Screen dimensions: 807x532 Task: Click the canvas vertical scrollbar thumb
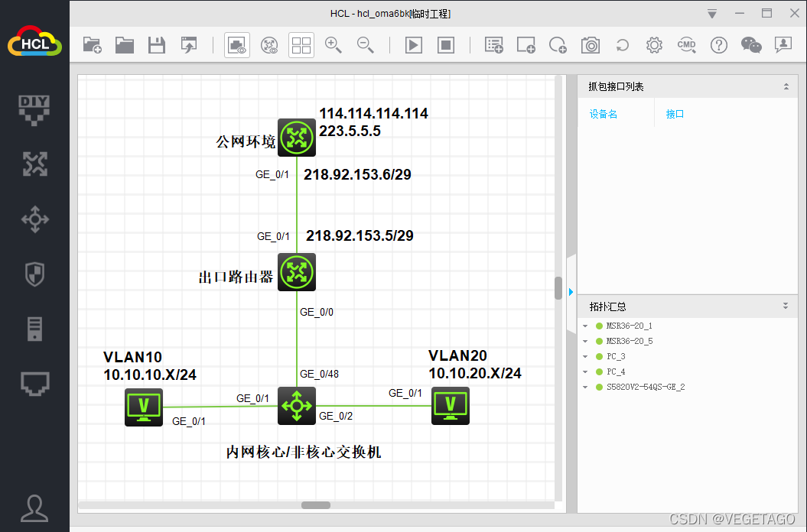[558, 287]
